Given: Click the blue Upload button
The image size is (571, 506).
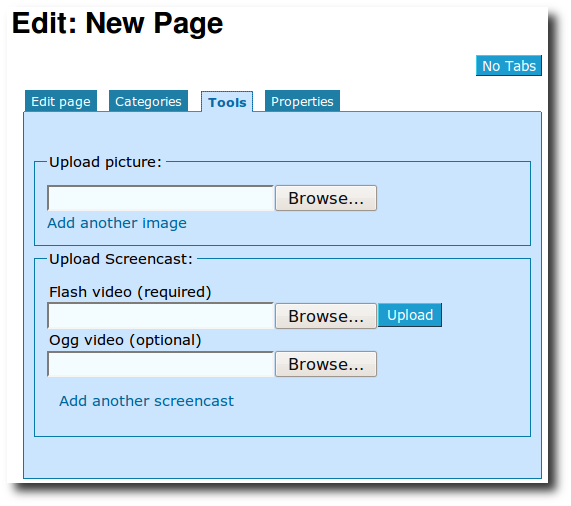Looking at the screenshot, I should (410, 315).
